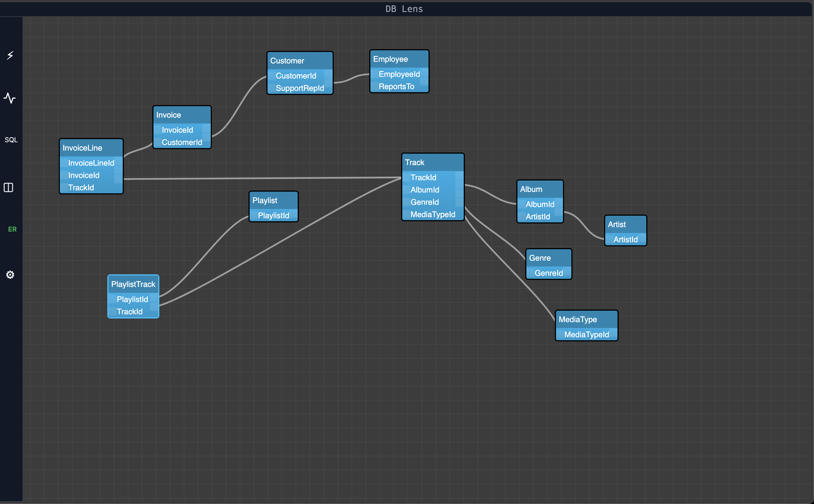Select the MediaType table header

586,319
